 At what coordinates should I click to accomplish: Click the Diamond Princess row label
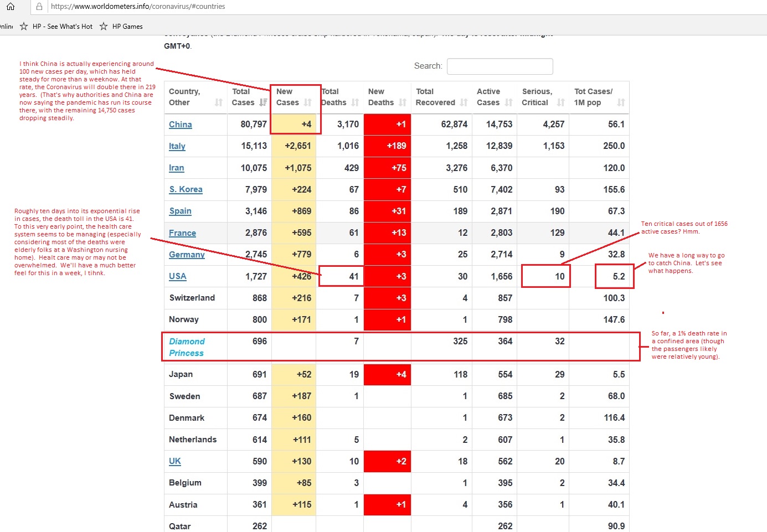187,347
